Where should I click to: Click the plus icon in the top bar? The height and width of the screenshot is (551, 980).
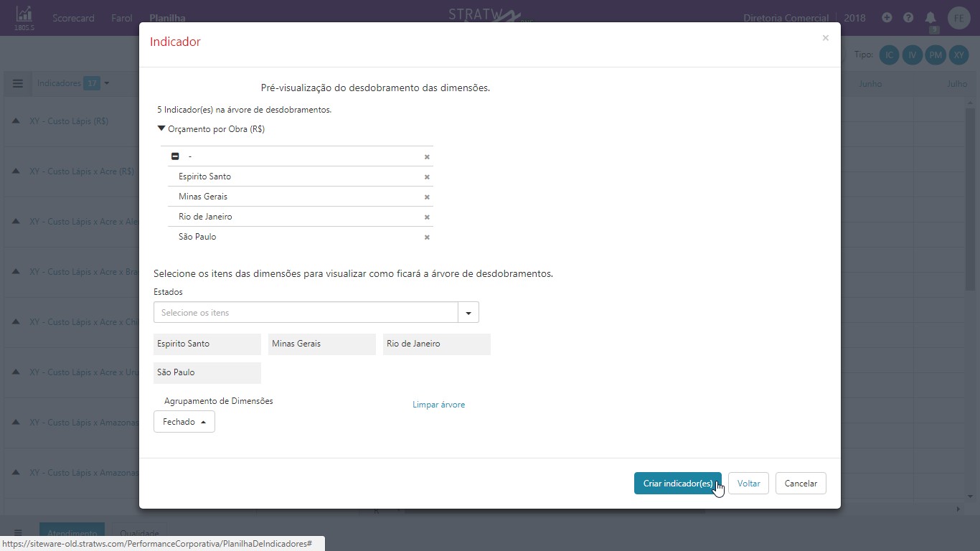[887, 17]
